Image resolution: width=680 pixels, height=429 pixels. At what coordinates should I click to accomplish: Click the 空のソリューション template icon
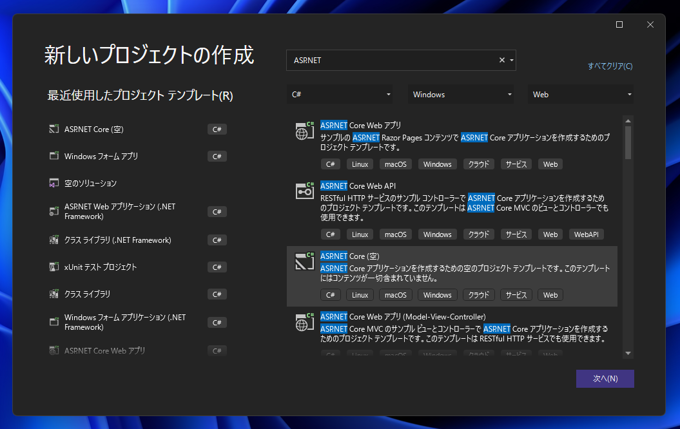54,183
